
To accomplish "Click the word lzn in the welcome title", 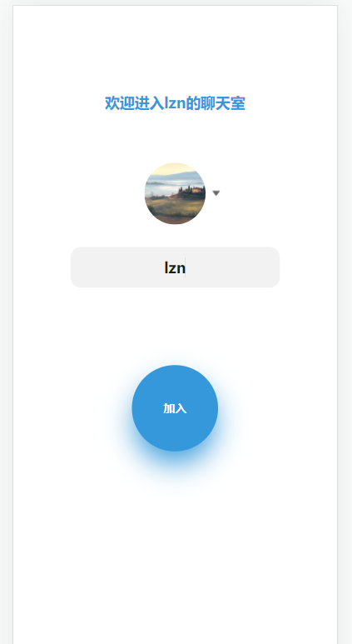I will (x=176, y=103).
